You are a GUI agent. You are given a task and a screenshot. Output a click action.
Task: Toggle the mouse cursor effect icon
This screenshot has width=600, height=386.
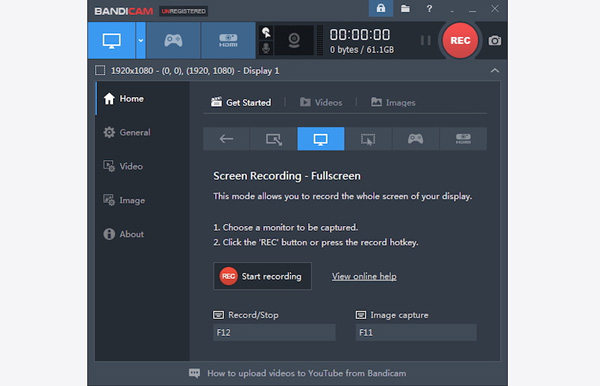point(266,33)
